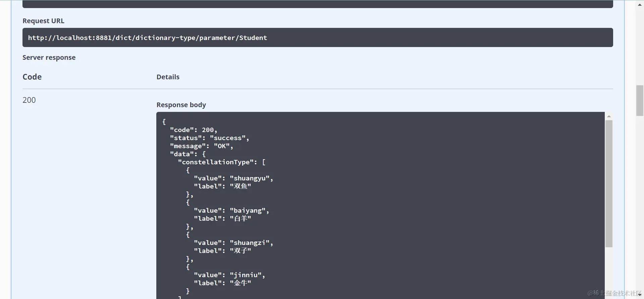Image resolution: width=644 pixels, height=299 pixels.
Task: Click the 200 status code
Action: click(x=29, y=100)
